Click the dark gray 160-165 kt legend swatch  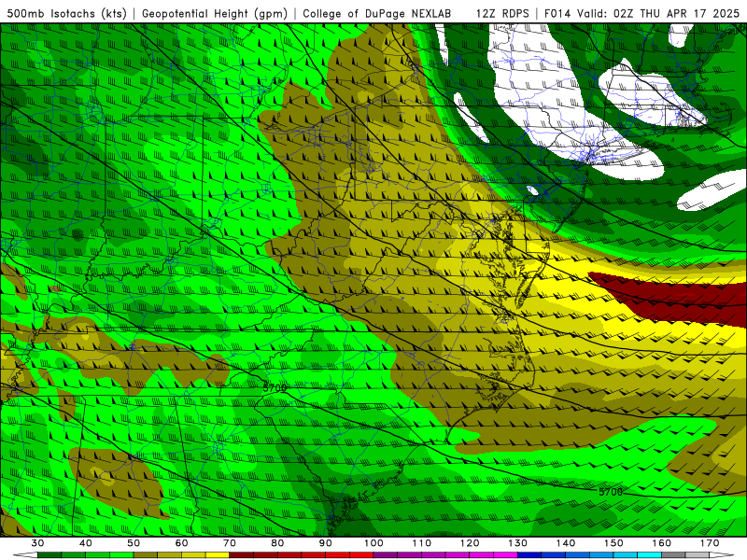click(x=673, y=554)
